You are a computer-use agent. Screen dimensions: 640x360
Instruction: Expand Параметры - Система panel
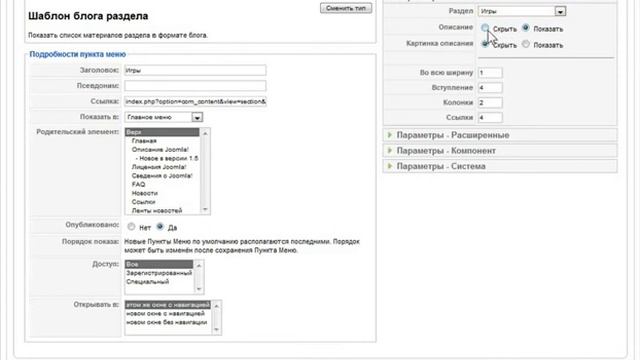500,166
